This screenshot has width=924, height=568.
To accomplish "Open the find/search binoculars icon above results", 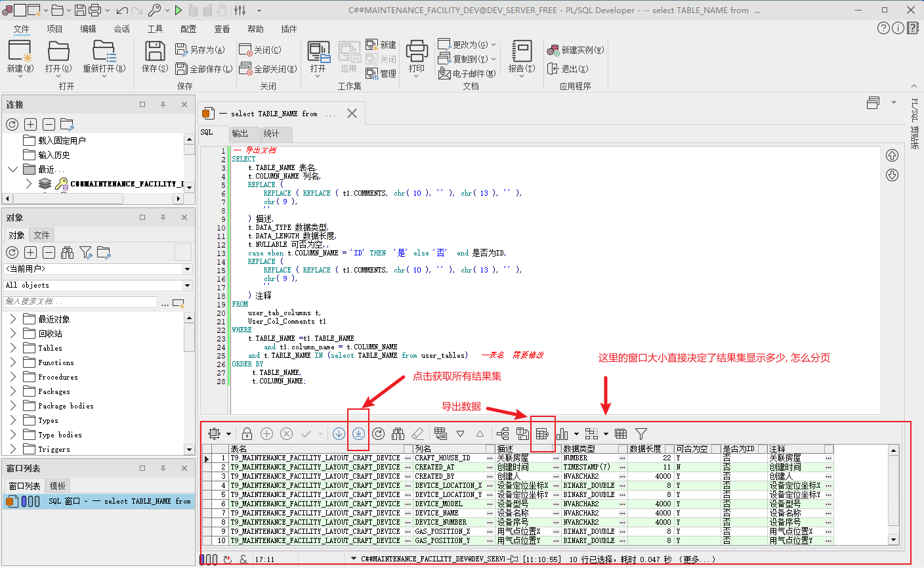I will tap(396, 433).
